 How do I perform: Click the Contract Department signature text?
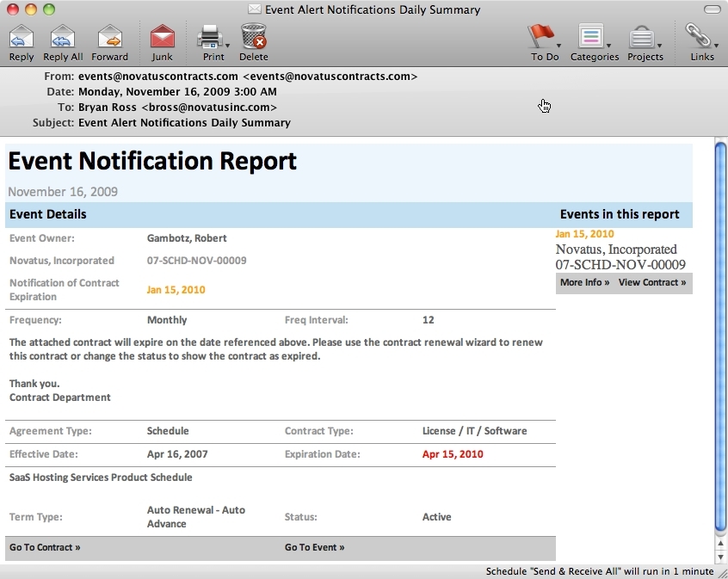[60, 397]
